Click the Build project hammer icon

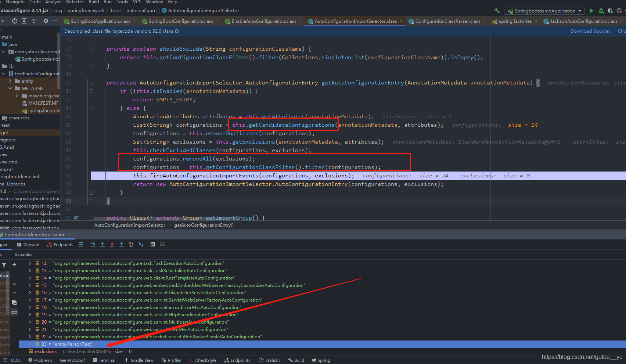[497, 11]
